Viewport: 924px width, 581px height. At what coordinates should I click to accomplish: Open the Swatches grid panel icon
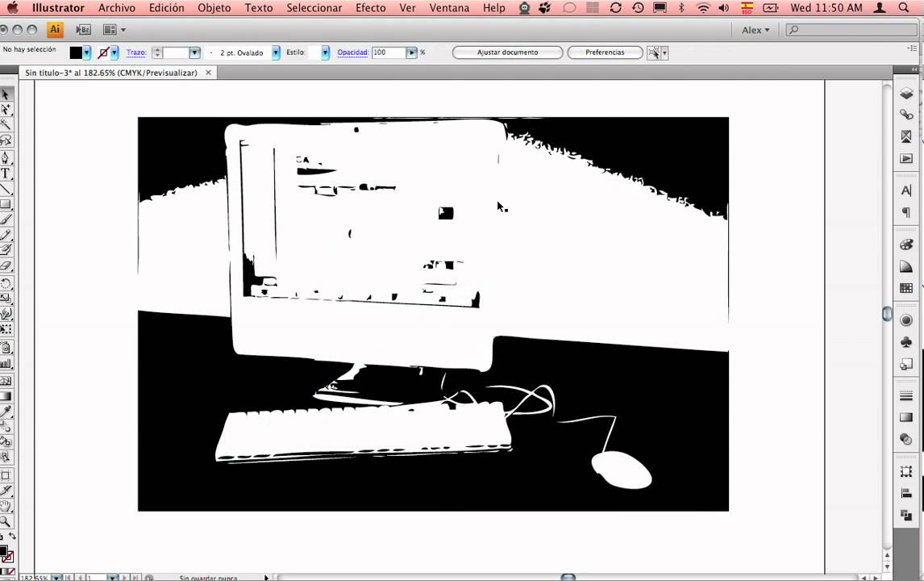point(906,288)
